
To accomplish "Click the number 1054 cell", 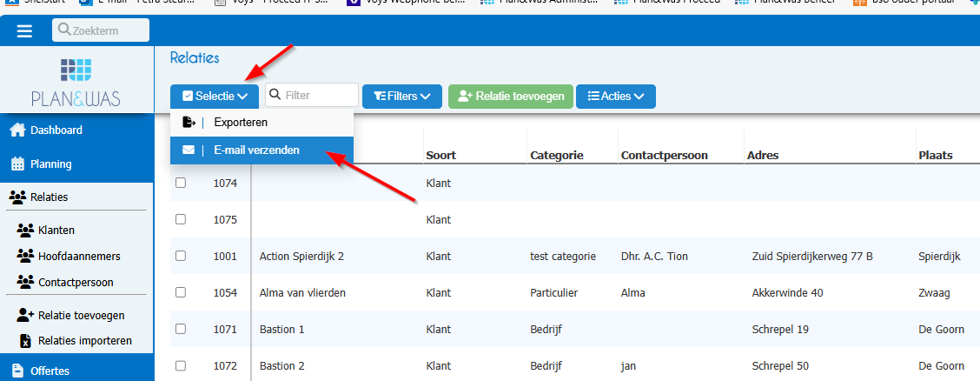I will [224, 293].
